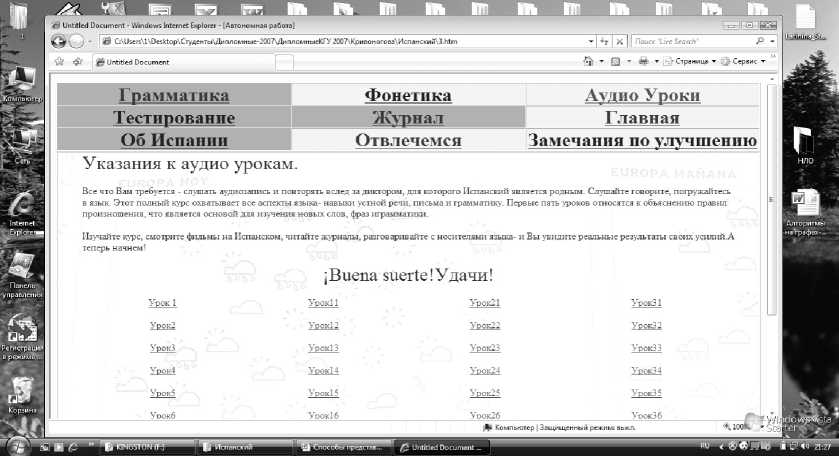The width and height of the screenshot is (839, 456).
Task: Click the page's vertical scrollbar
Action: click(x=771, y=250)
